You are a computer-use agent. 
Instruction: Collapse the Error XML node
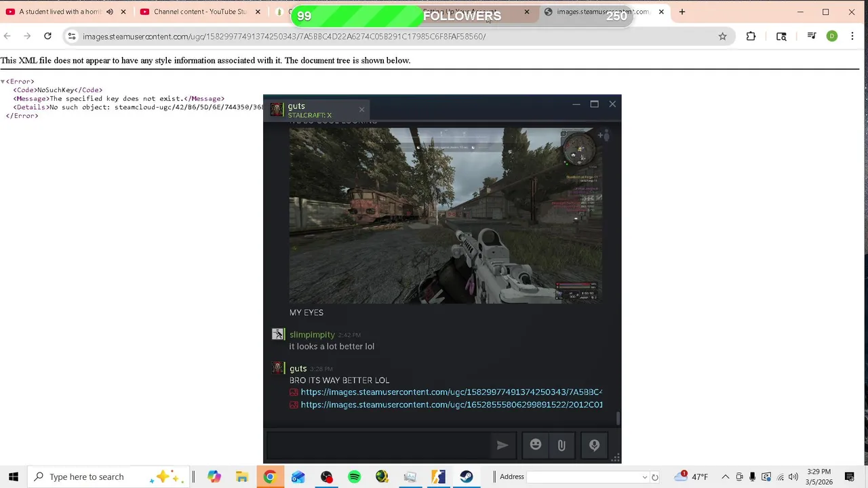(x=3, y=81)
